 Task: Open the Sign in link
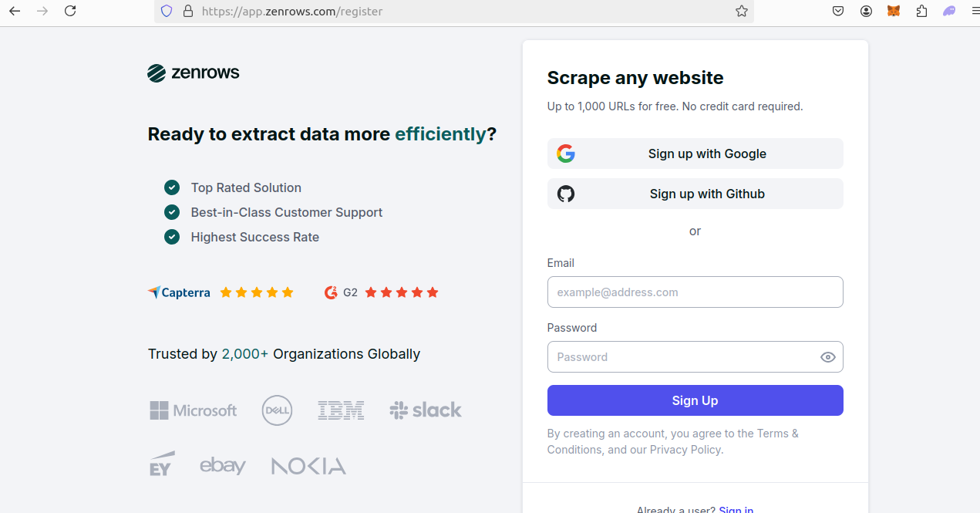click(x=736, y=509)
